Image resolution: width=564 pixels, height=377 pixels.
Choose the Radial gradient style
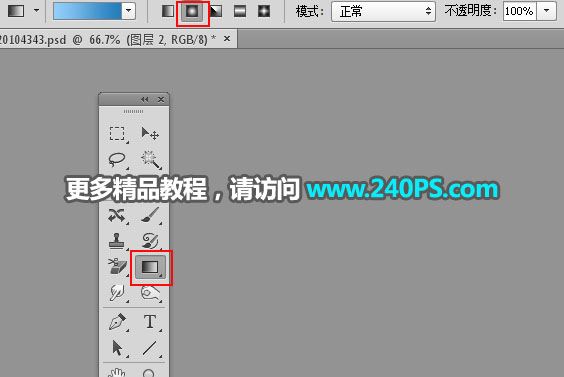pos(192,12)
